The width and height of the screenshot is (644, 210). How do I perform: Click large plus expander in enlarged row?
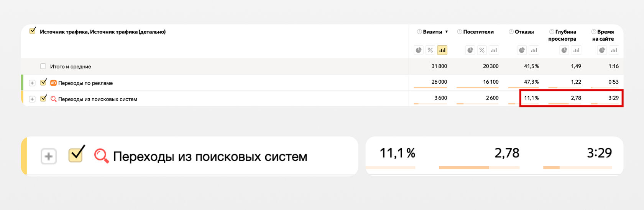(49, 156)
